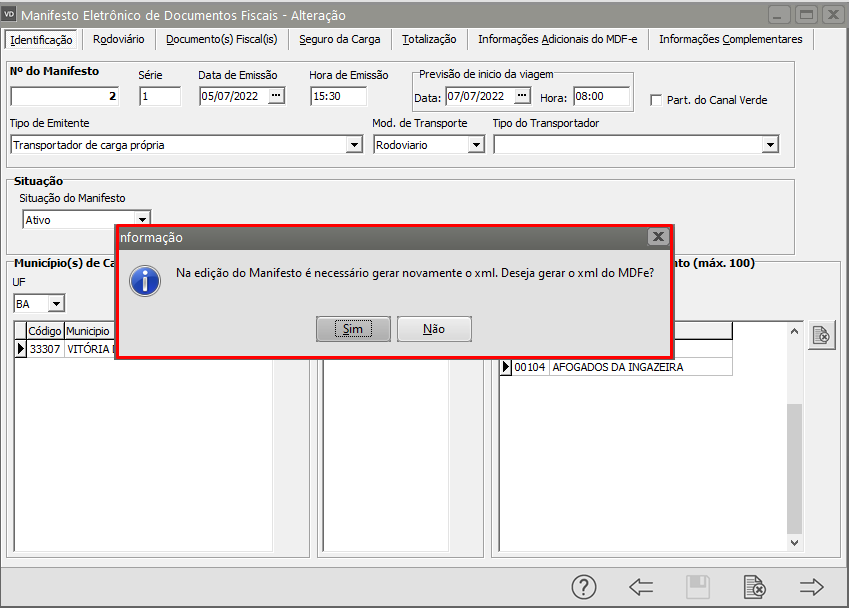Viewport: 849px width, 608px height.
Task: Maximize the Manifesto Eletrônico window
Action: click(x=807, y=15)
